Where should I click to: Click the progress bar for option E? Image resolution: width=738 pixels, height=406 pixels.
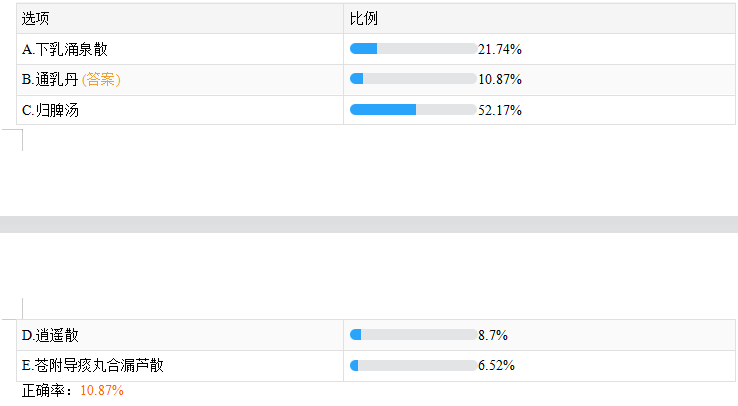(x=413, y=366)
